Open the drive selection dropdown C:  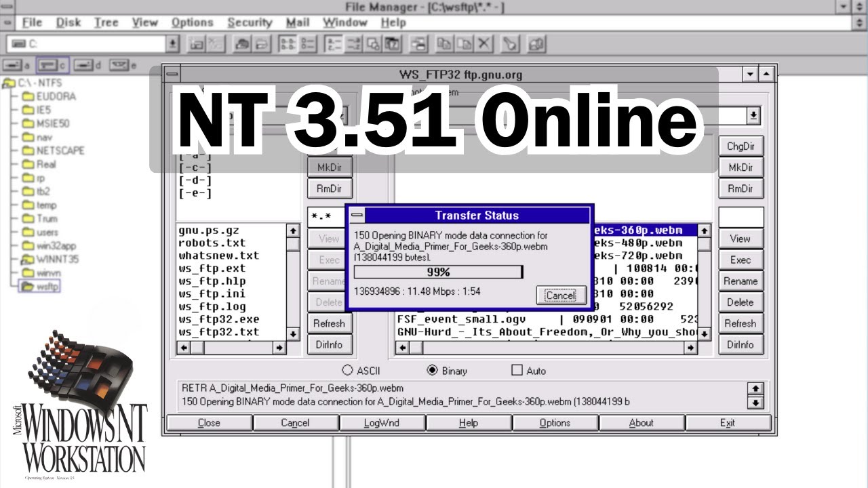point(173,44)
